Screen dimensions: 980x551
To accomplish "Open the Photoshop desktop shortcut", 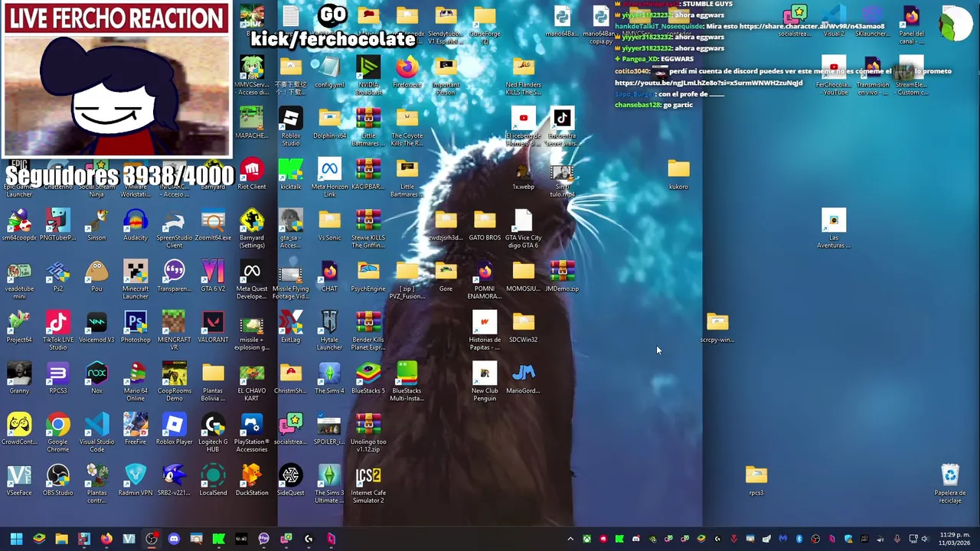I will point(136,328).
